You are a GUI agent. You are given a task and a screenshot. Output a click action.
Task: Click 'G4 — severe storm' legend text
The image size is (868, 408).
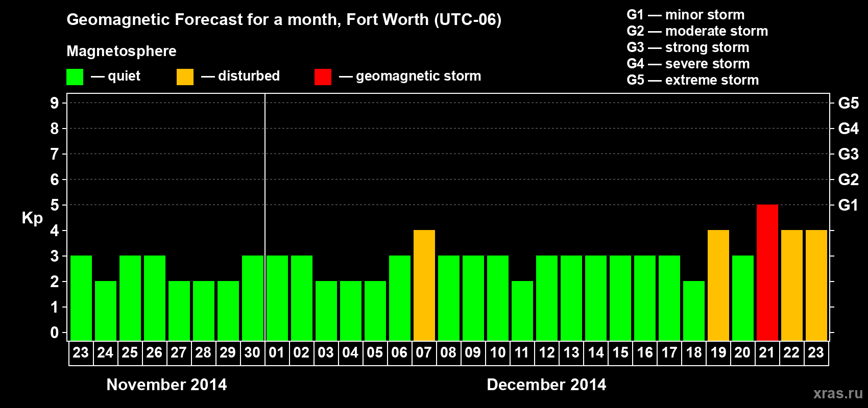[x=688, y=64]
